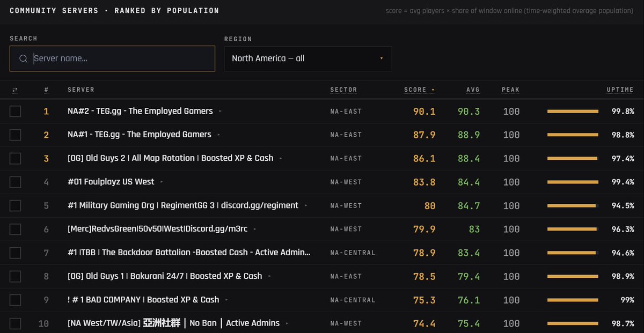Sort by the UPTIME column header
The height and width of the screenshot is (333, 644).
pos(620,90)
